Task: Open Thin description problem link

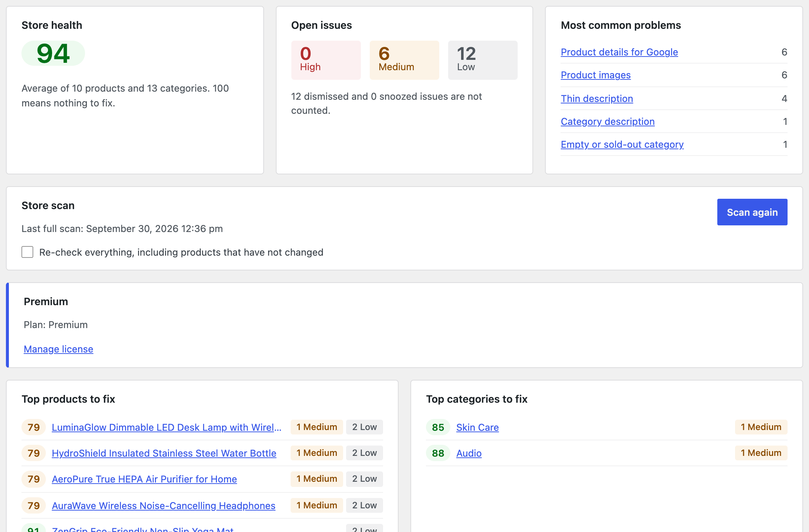Action: coord(597,99)
